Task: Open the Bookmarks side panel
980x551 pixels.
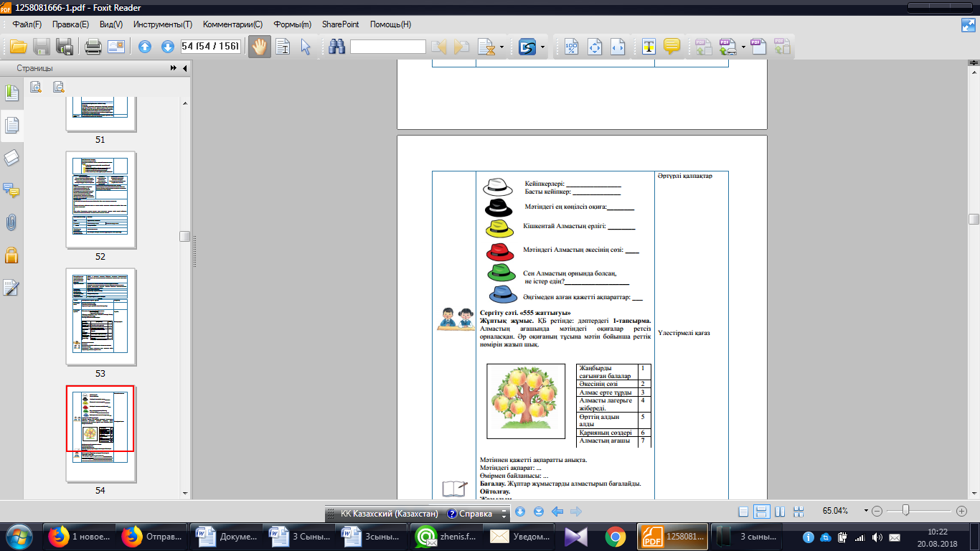Action: tap(12, 93)
